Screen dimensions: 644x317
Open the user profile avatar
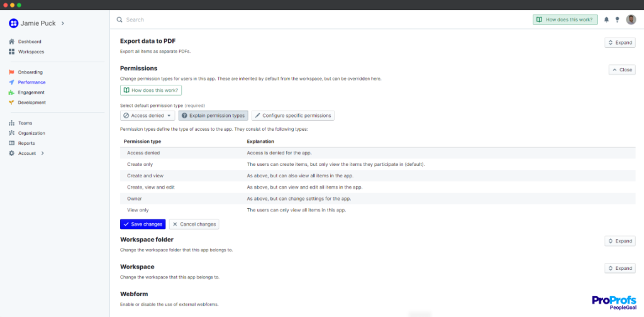click(x=631, y=19)
